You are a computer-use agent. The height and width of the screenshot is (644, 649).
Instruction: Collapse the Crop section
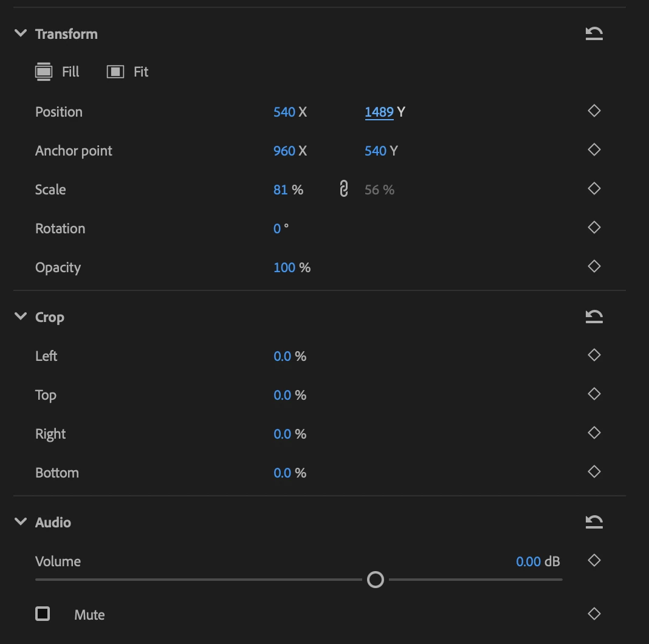[21, 317]
